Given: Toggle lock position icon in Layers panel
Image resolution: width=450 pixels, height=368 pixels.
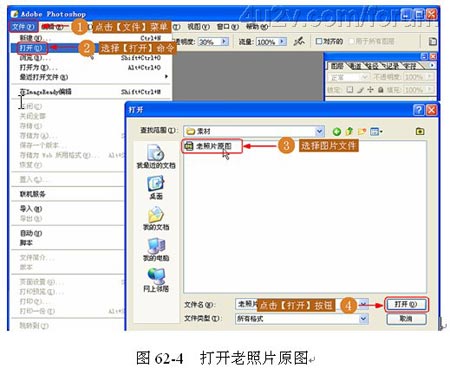Looking at the screenshot, I should pyautogui.click(x=370, y=90).
